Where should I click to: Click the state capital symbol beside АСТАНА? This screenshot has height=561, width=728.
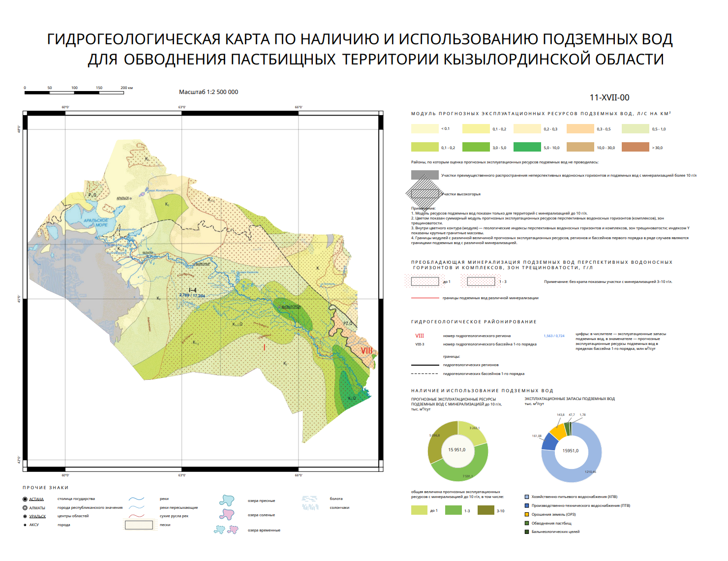coord(25,499)
